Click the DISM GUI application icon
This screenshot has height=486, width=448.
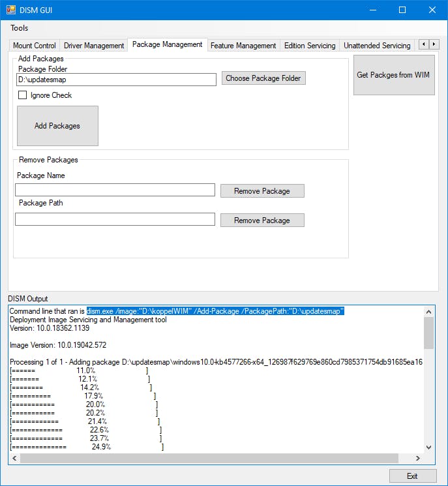[11, 10]
